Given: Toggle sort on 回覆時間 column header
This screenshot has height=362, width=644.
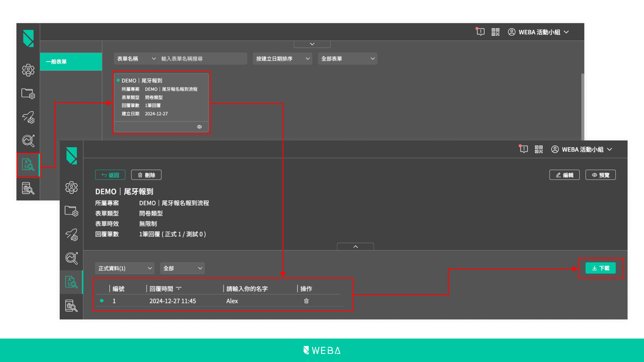Looking at the screenshot, I should (x=179, y=288).
